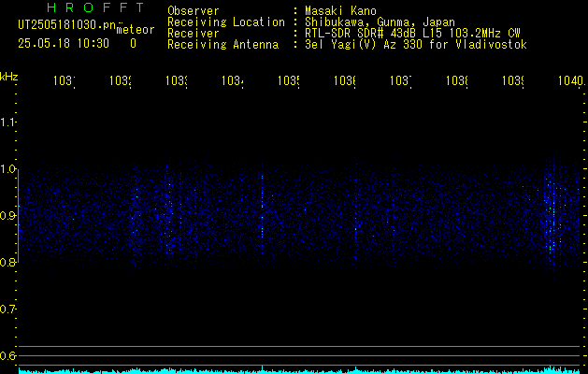This screenshot has width=588, height=374.
Task: Click the 0.8 frequency axis label
Action: click(7, 262)
